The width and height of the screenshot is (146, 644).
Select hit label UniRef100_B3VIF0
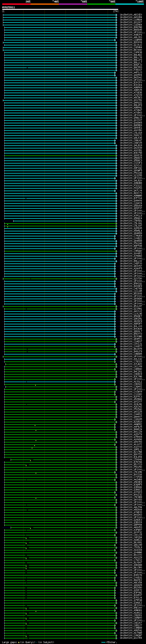(x=131, y=82)
